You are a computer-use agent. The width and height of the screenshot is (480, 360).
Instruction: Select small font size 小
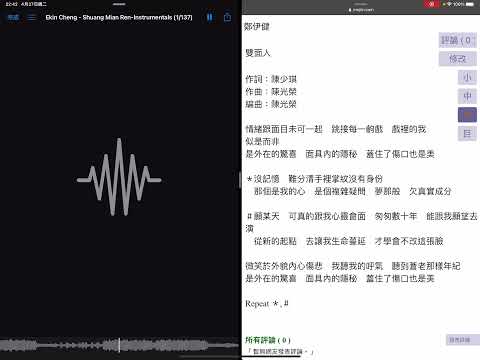coord(467,78)
